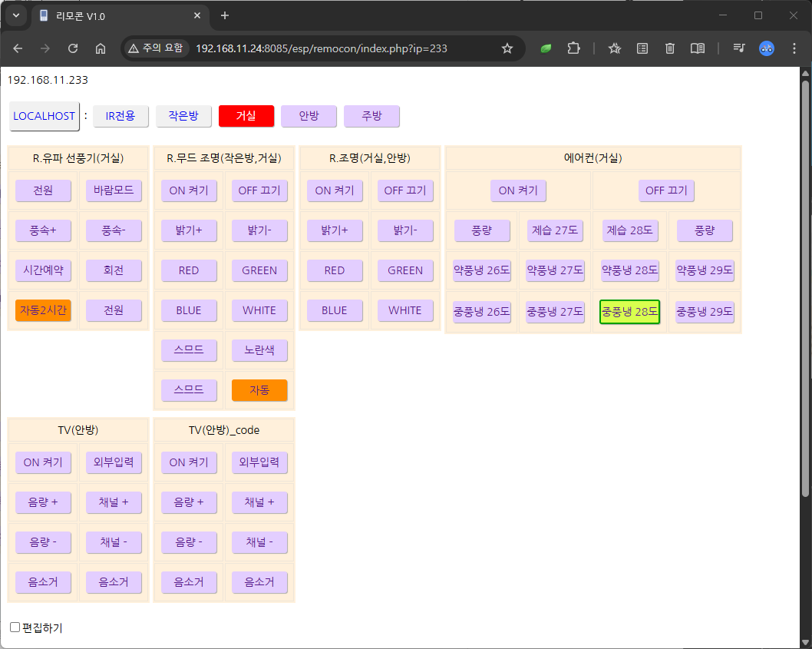This screenshot has height=649, width=812.
Task: Switch to the 안방 room tab
Action: (x=309, y=116)
